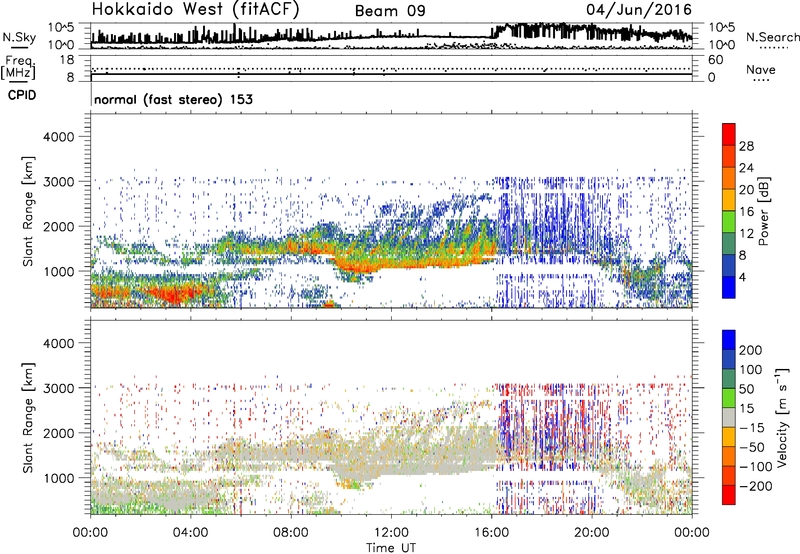Viewport: 800px width, 554px height.
Task: Click the "-100" label on the velocity color bar
Action: pos(756,467)
